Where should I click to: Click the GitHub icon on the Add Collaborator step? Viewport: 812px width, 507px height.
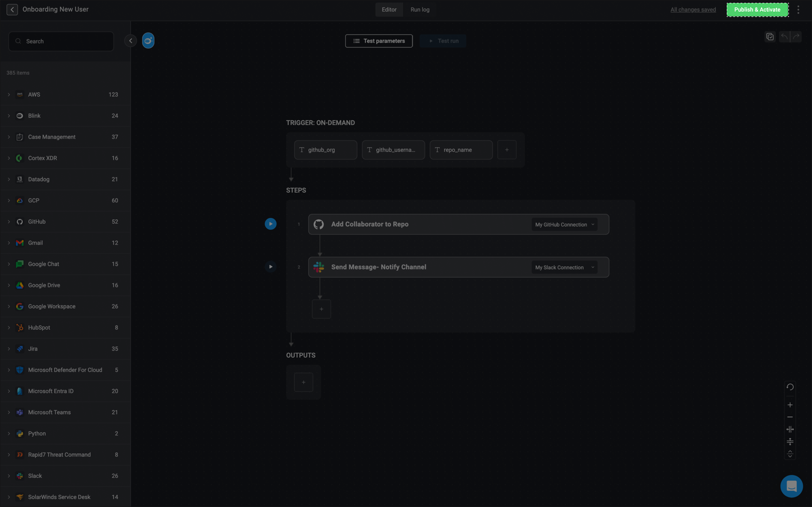(x=319, y=225)
